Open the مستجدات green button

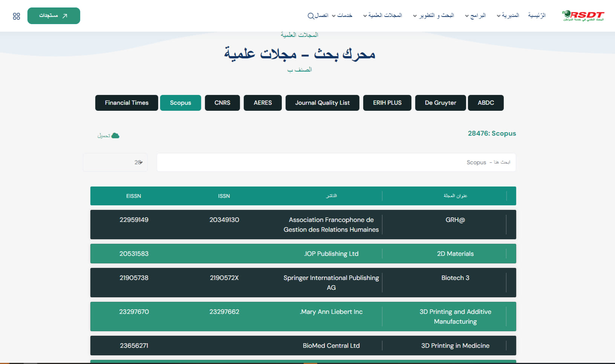[x=54, y=16]
